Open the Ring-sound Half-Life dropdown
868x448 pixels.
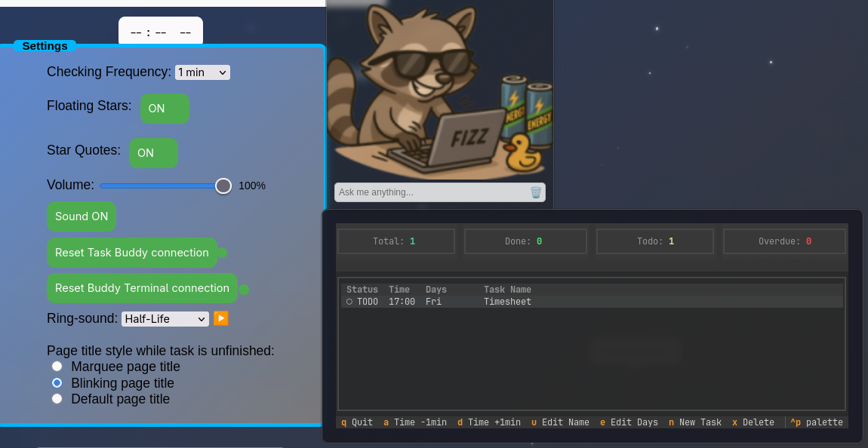[x=165, y=318]
